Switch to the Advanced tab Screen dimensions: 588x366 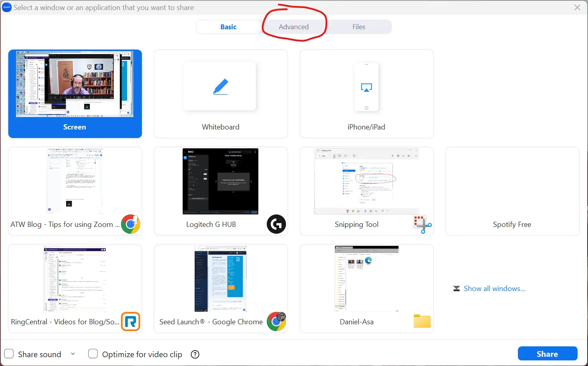pos(294,26)
